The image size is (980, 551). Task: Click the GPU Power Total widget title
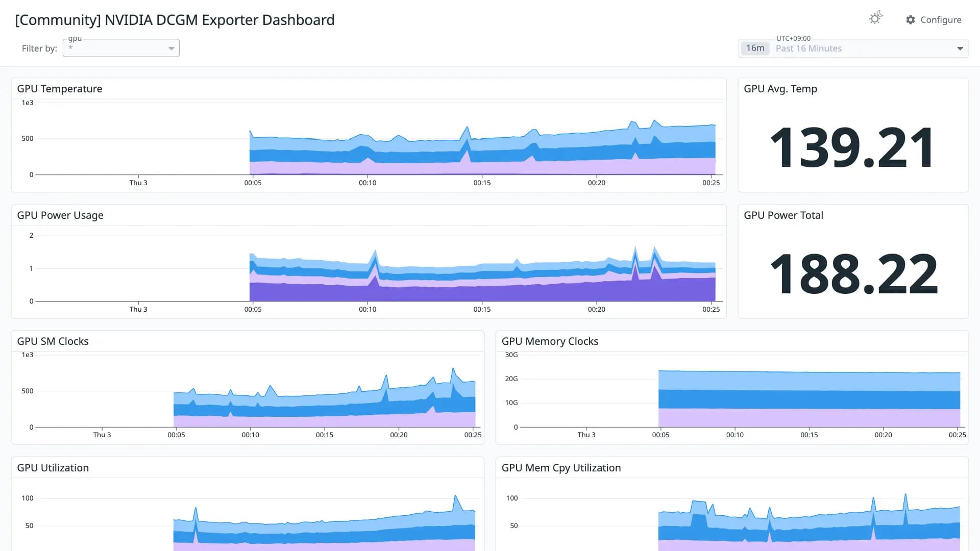[783, 215]
